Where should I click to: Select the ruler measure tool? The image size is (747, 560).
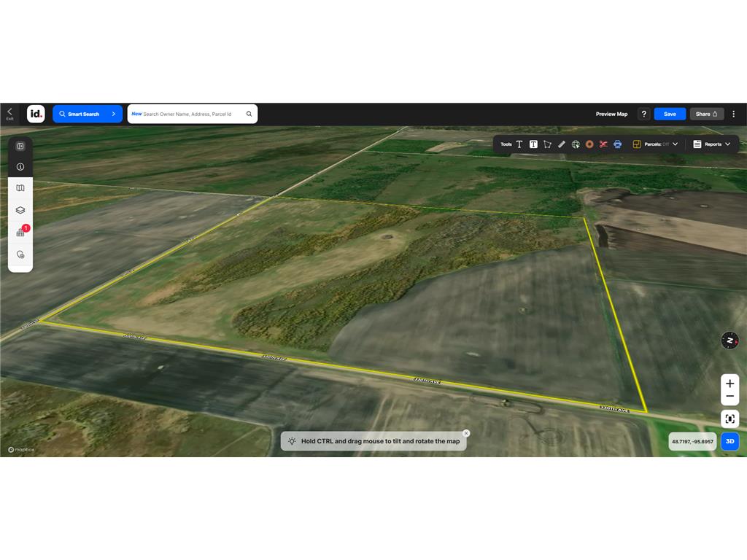pyautogui.click(x=562, y=144)
